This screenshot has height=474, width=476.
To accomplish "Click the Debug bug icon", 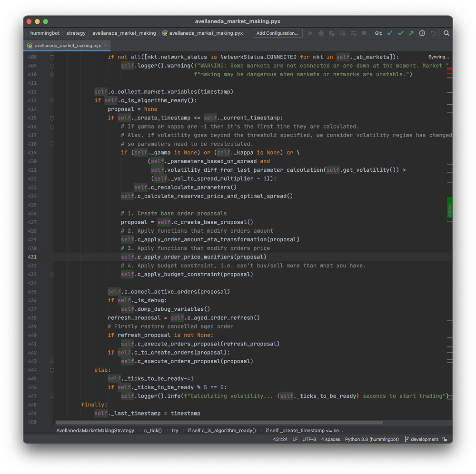I will [321, 33].
